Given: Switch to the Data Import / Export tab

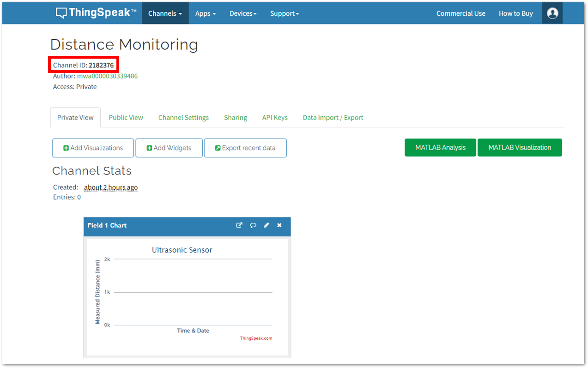Looking at the screenshot, I should tap(333, 117).
